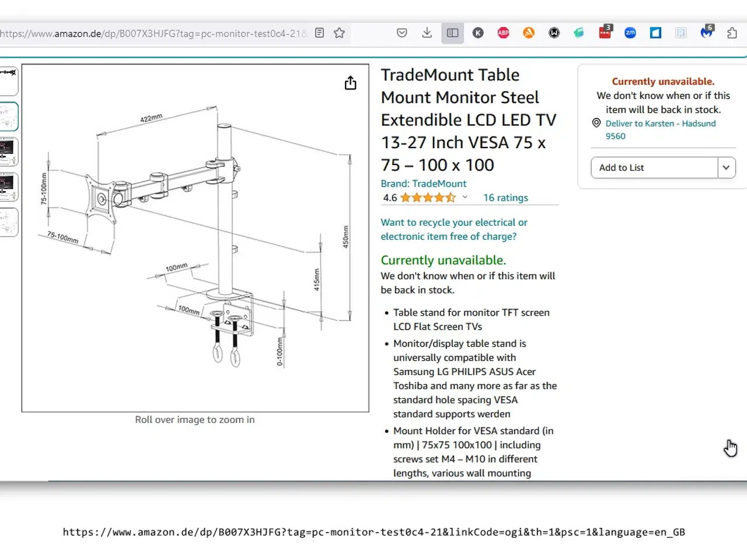The image size is (747, 560).
Task: Open the 16 ratings link
Action: point(505,198)
